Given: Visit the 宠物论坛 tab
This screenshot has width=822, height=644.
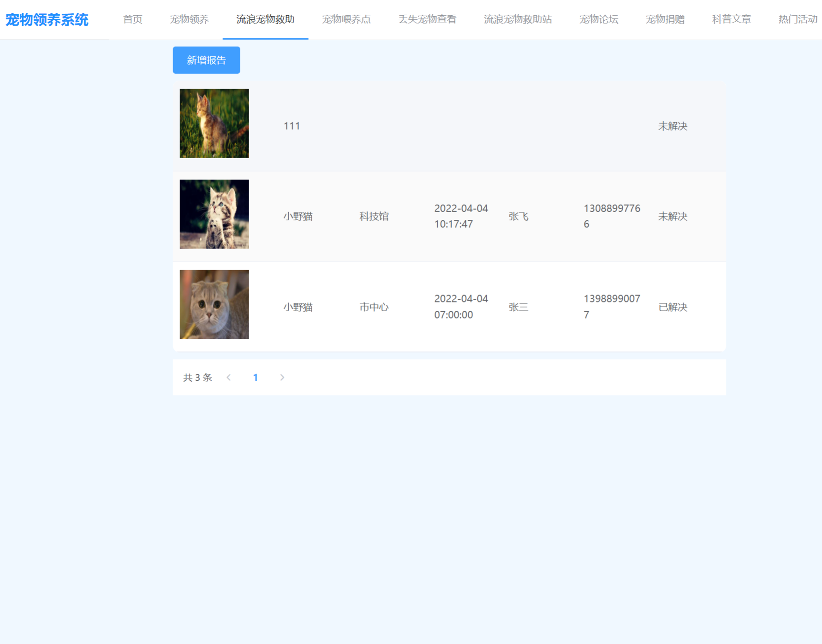Looking at the screenshot, I should [x=599, y=19].
